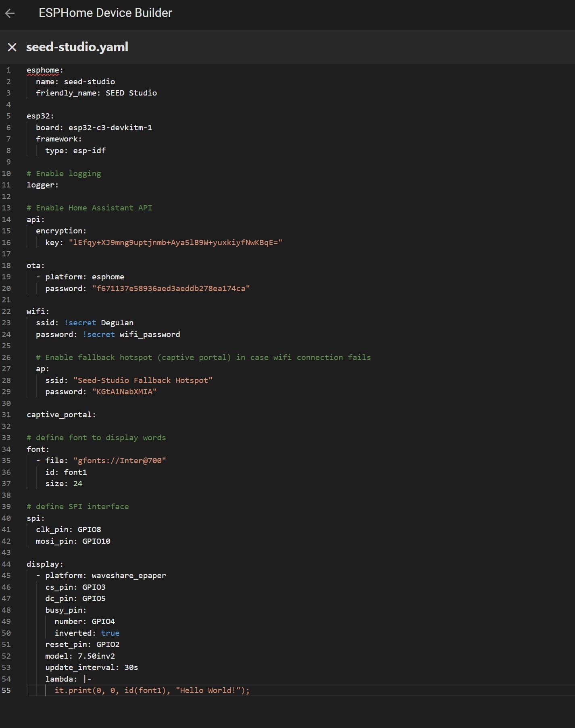Screen dimensions: 575x728
Task: Click the Seed-Studio Fallback Hotspot string
Action: (x=143, y=381)
